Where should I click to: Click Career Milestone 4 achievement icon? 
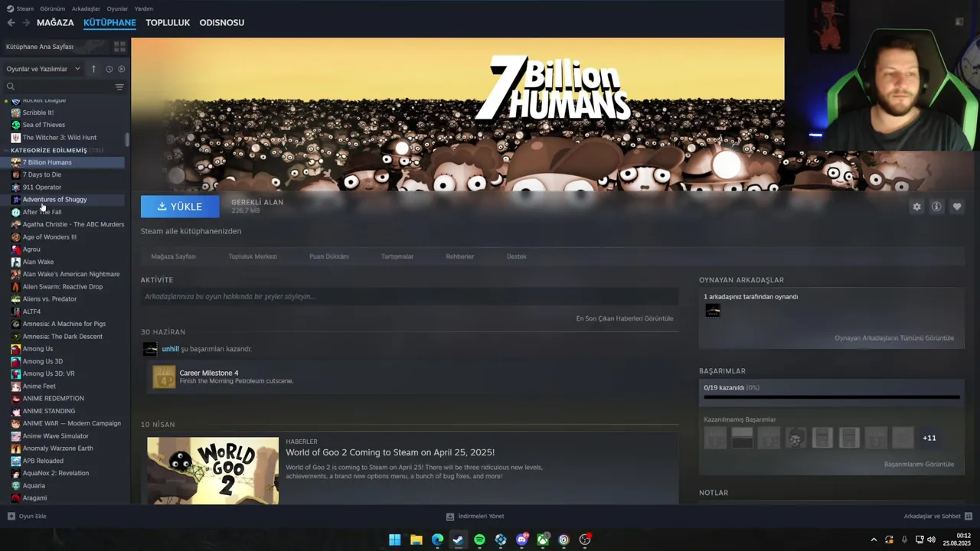point(164,377)
